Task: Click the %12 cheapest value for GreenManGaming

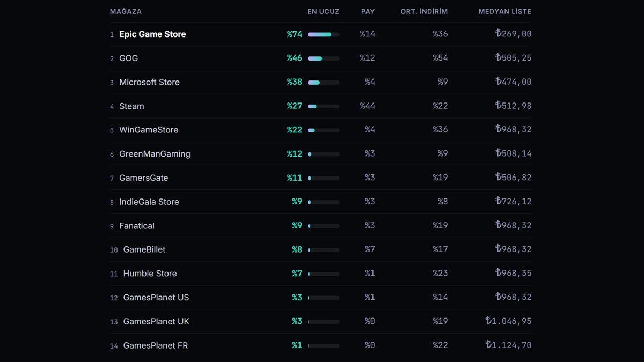Action: (295, 154)
